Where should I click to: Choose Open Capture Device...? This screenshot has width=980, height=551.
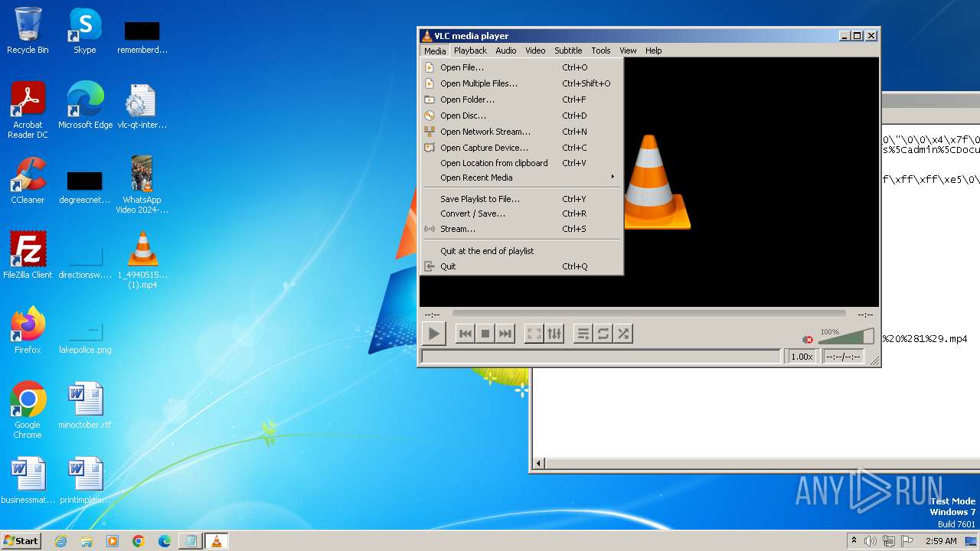[x=522, y=148]
